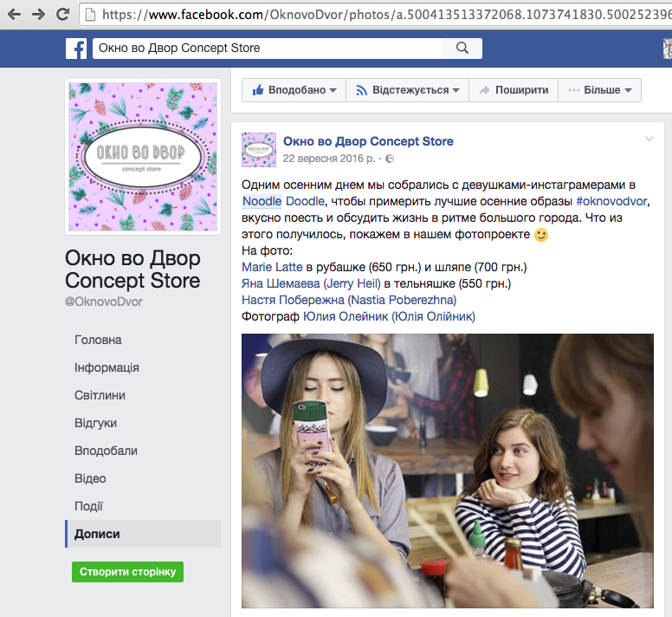This screenshot has height=617, width=672.
Task: Open Світлини in the sidebar
Action: [100, 395]
